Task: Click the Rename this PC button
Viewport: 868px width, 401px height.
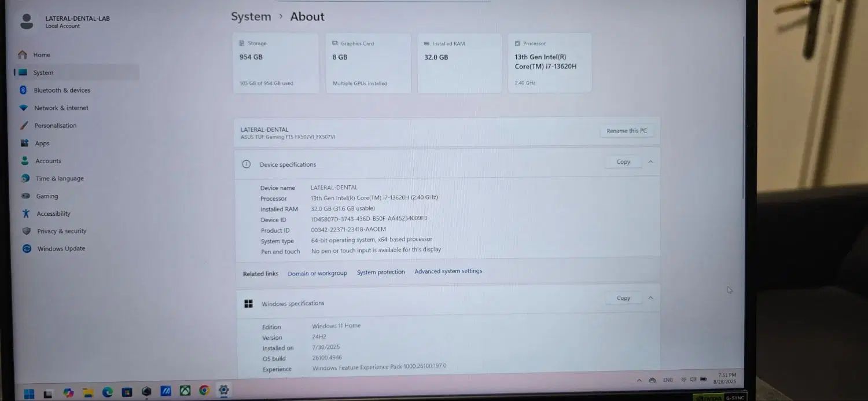Action: pyautogui.click(x=627, y=131)
